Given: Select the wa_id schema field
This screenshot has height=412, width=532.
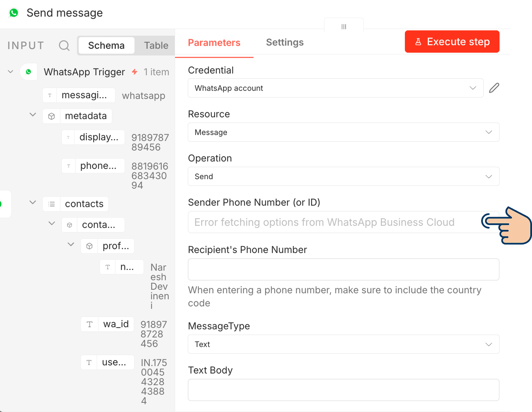Looking at the screenshot, I should click(107, 324).
